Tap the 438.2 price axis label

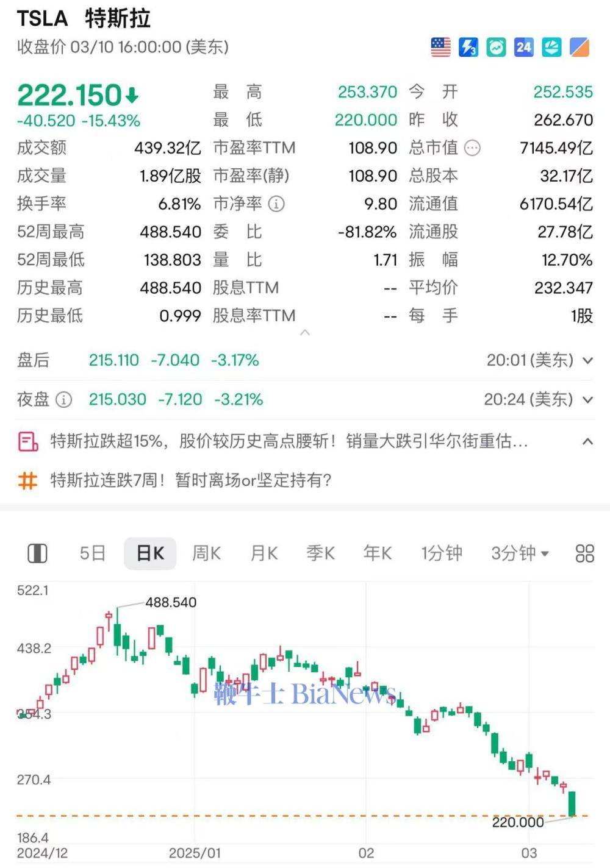point(34,649)
